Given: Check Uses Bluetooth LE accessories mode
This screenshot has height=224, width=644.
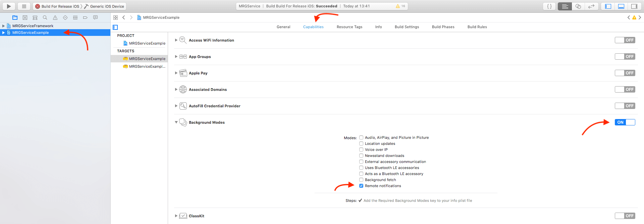Looking at the screenshot, I should pyautogui.click(x=361, y=168).
